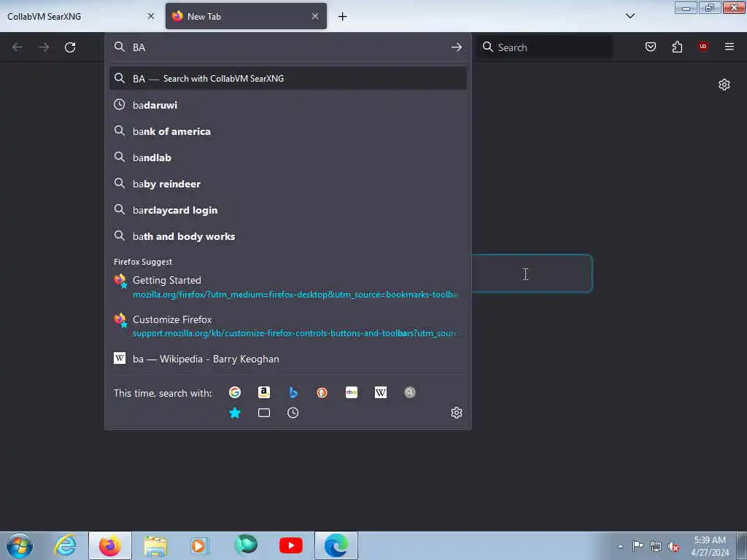Choose the bath and body works suggestion

287,236
